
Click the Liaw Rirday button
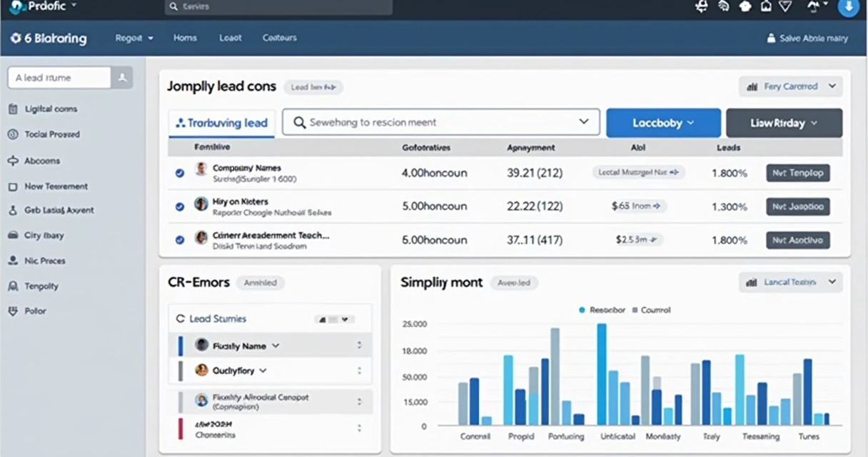point(783,122)
